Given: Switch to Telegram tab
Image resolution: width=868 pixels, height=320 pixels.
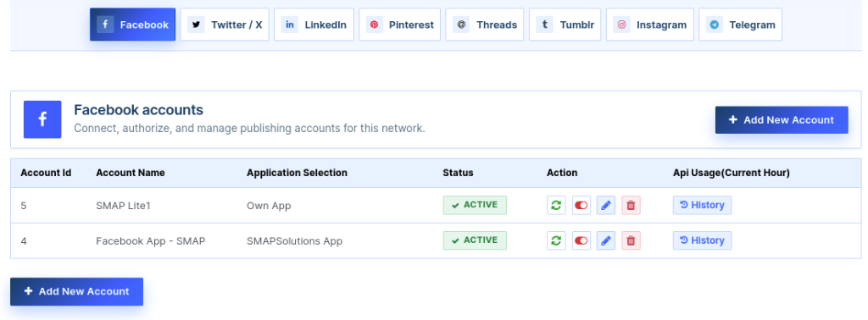Looking at the screenshot, I should click(740, 25).
